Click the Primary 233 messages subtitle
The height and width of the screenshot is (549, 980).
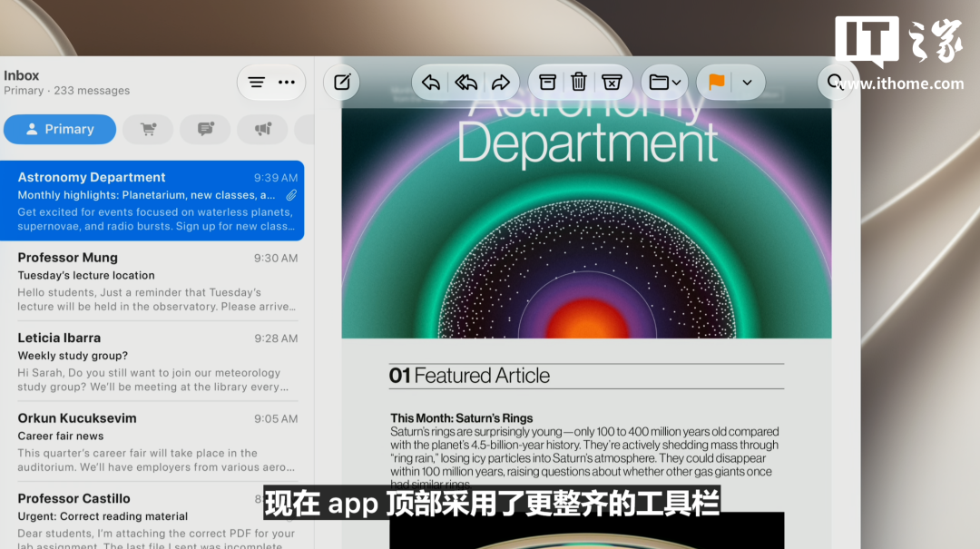click(x=67, y=91)
